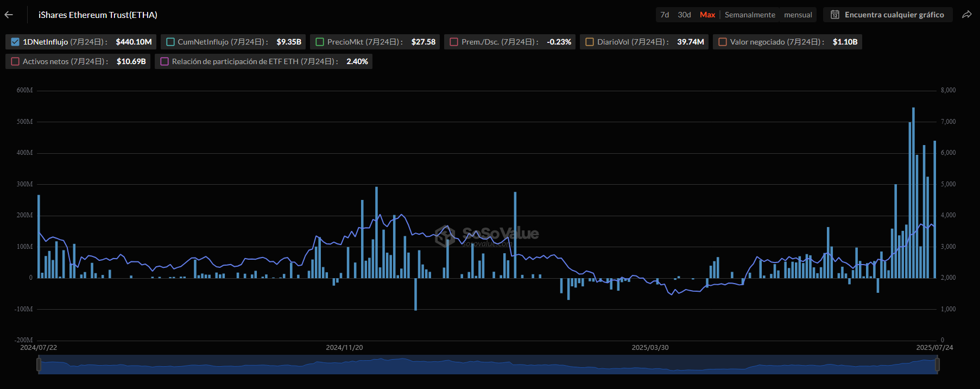Click Encuentra cualquier gráfico button

pos(894,15)
